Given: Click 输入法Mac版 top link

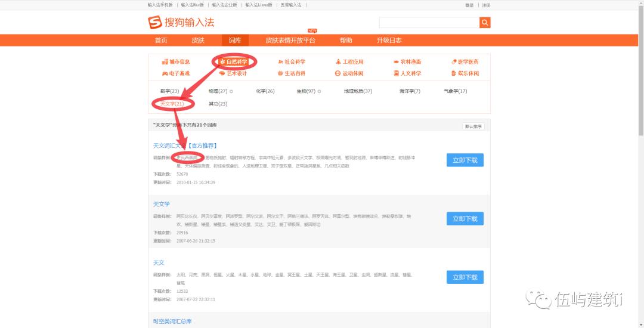Looking at the screenshot, I should pos(192,5).
